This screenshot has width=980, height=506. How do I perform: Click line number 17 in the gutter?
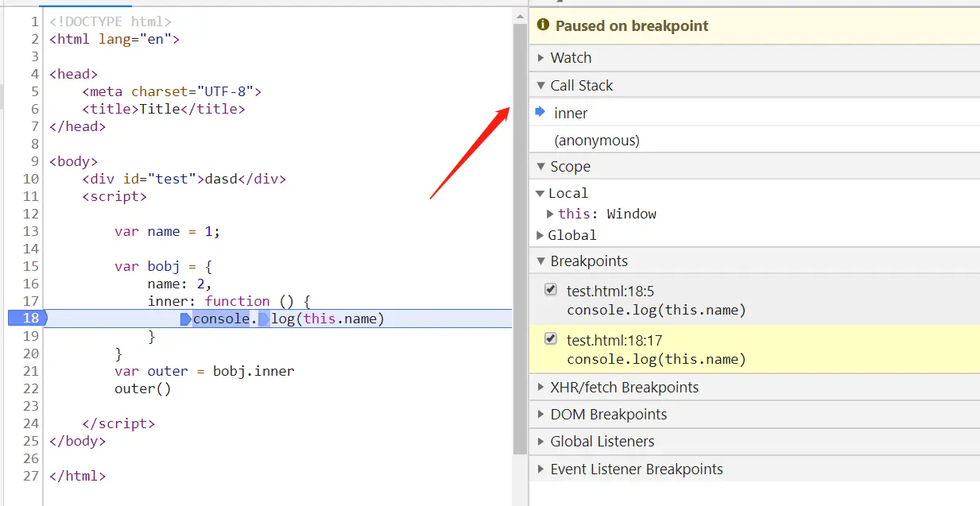[x=31, y=301]
